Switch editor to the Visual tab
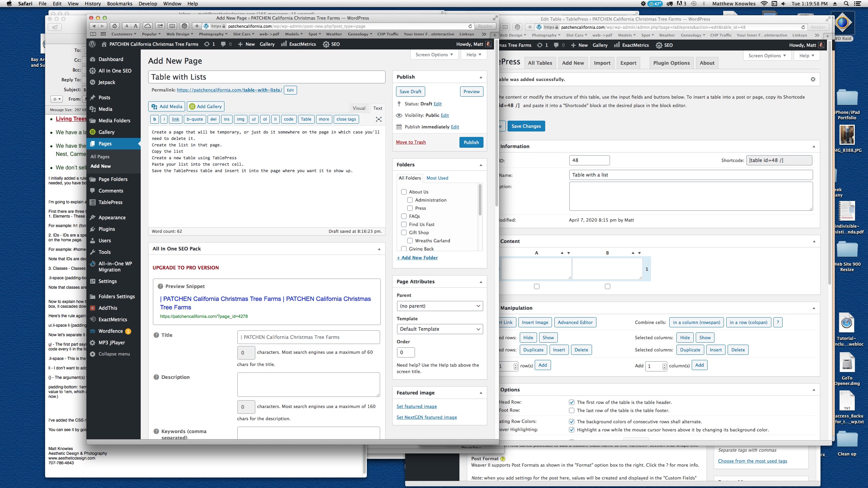The width and height of the screenshot is (868, 488). pyautogui.click(x=359, y=108)
